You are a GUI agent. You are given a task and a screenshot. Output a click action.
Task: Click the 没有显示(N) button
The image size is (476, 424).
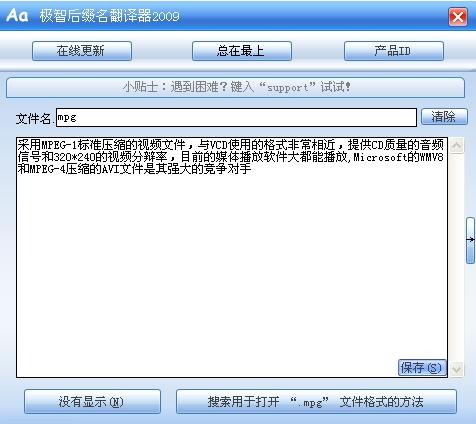click(92, 402)
